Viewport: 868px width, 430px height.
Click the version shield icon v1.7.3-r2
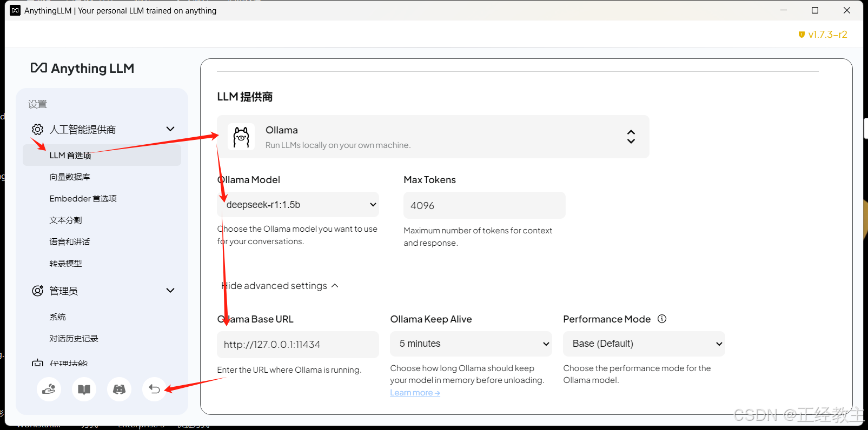[x=801, y=35]
